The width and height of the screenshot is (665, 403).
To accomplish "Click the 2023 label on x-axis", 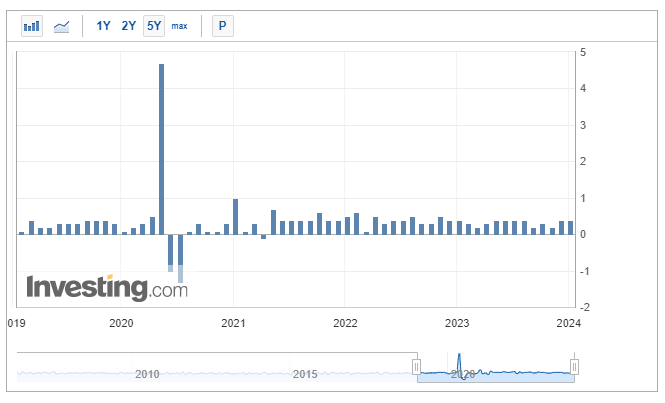I will (x=457, y=323).
